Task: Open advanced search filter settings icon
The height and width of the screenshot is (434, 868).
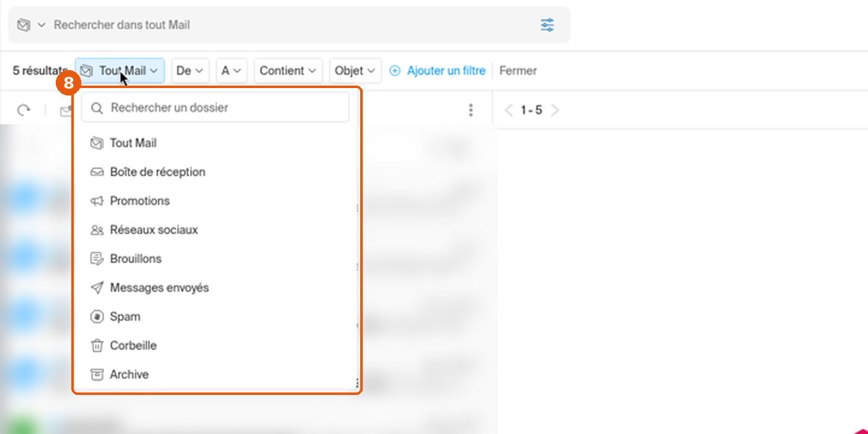Action: click(x=547, y=25)
